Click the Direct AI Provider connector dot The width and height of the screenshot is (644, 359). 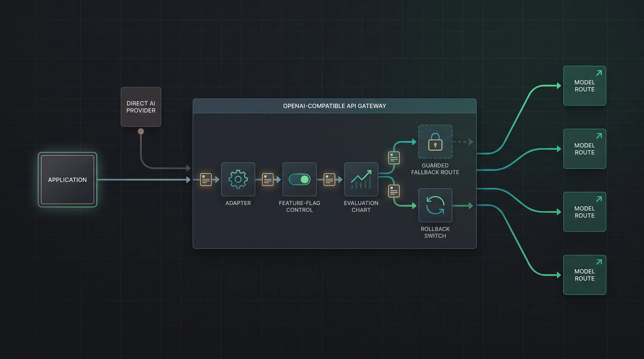(x=141, y=131)
